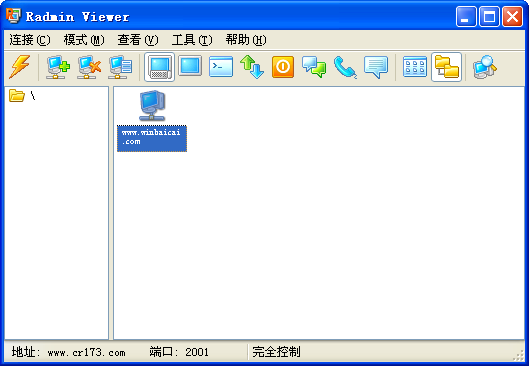
Task: Select Text Chat speech bubbles icon
Action: tap(314, 66)
